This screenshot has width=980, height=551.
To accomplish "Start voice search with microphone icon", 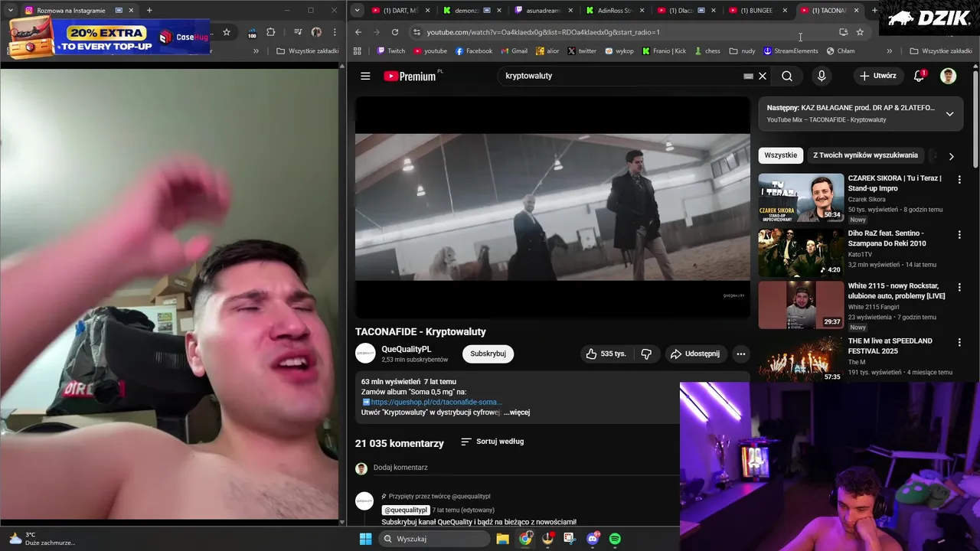I will click(x=822, y=76).
